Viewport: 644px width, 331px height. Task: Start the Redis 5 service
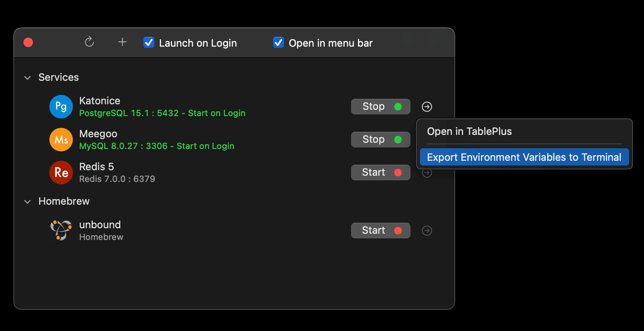pos(381,173)
